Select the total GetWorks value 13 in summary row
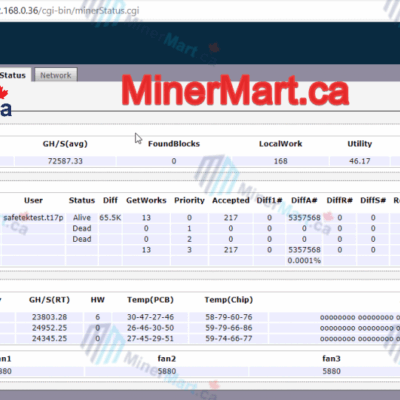Image resolution: width=400 pixels, height=400 pixels. [146, 250]
